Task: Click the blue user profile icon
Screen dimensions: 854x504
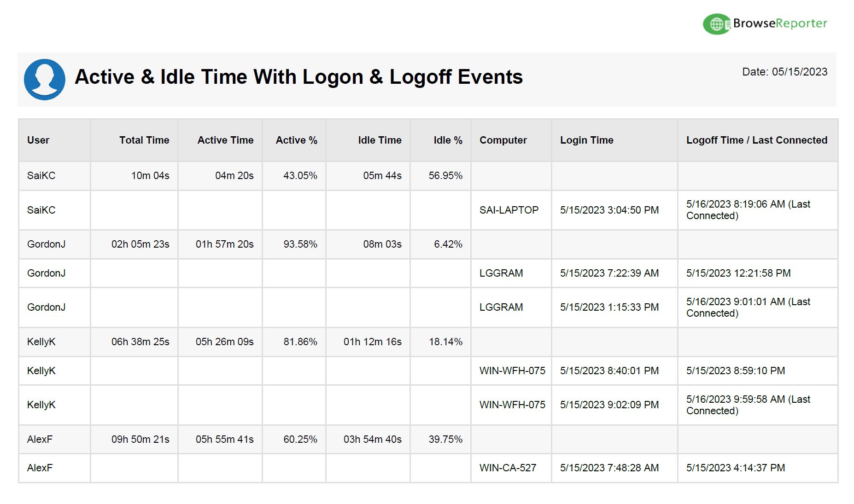Action: [45, 79]
